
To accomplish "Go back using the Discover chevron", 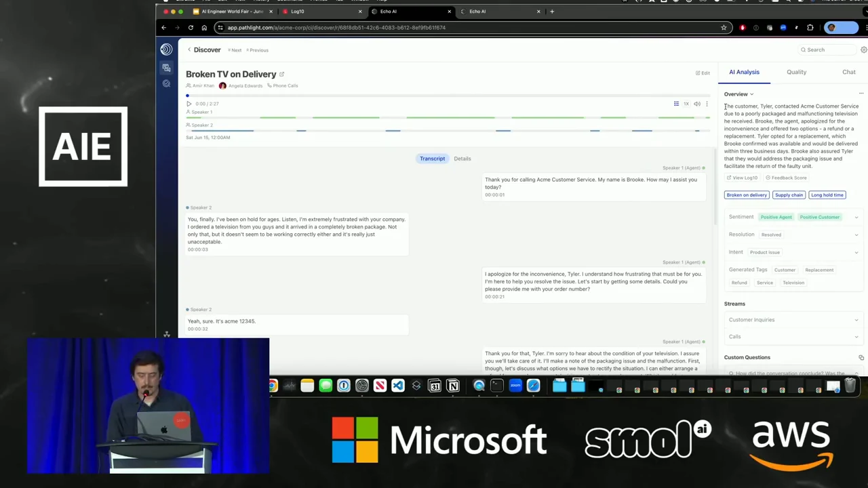I will coord(189,49).
